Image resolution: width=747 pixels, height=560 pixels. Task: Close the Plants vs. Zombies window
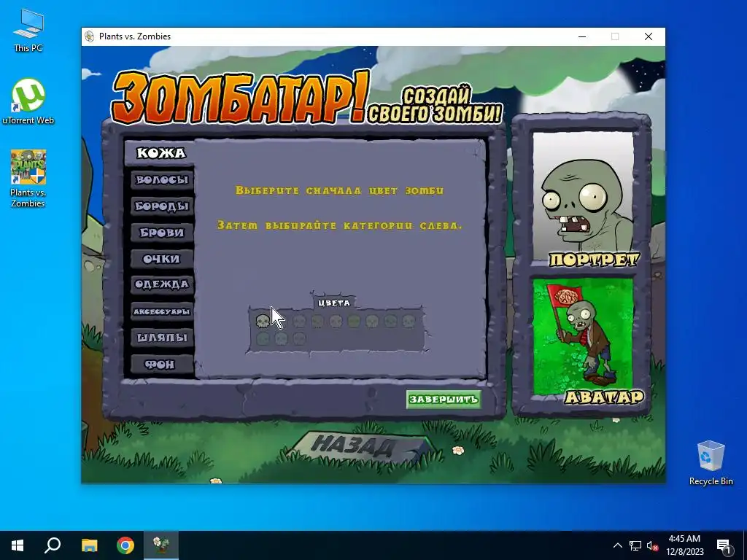tap(649, 36)
